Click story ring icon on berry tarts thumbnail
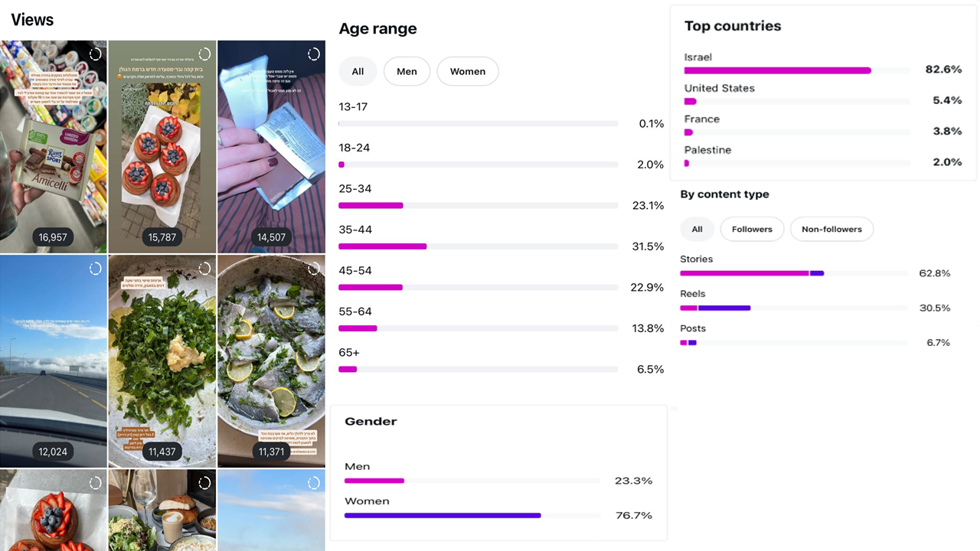Image resolution: width=980 pixels, height=551 pixels. pyautogui.click(x=204, y=54)
